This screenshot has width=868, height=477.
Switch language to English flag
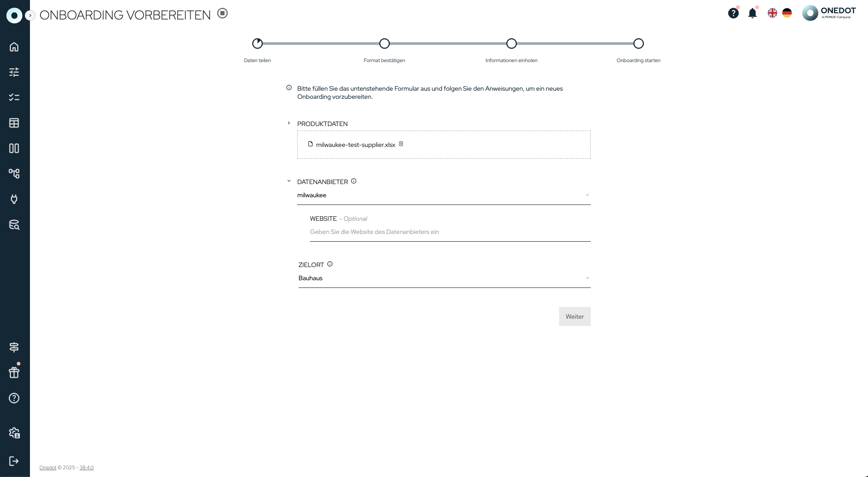(x=772, y=13)
